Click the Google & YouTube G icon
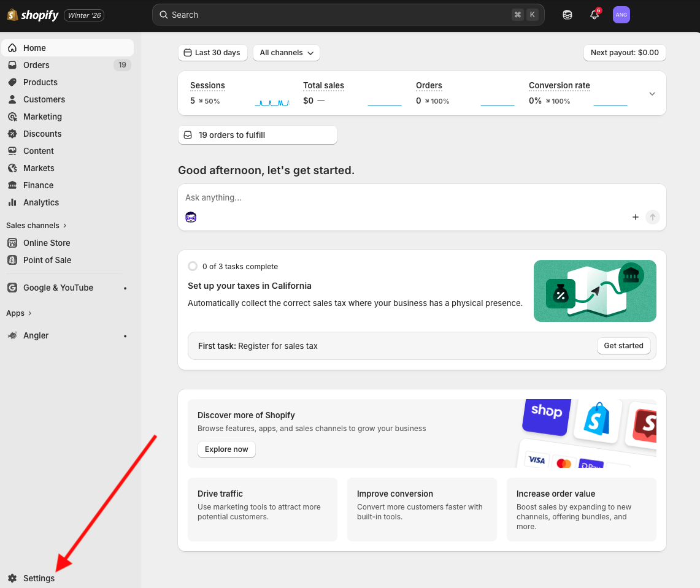This screenshot has height=588, width=700. pos(12,288)
